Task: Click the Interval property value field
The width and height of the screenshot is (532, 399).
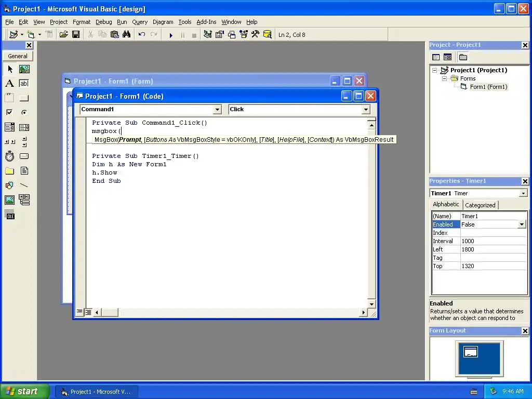Action: [x=494, y=241]
